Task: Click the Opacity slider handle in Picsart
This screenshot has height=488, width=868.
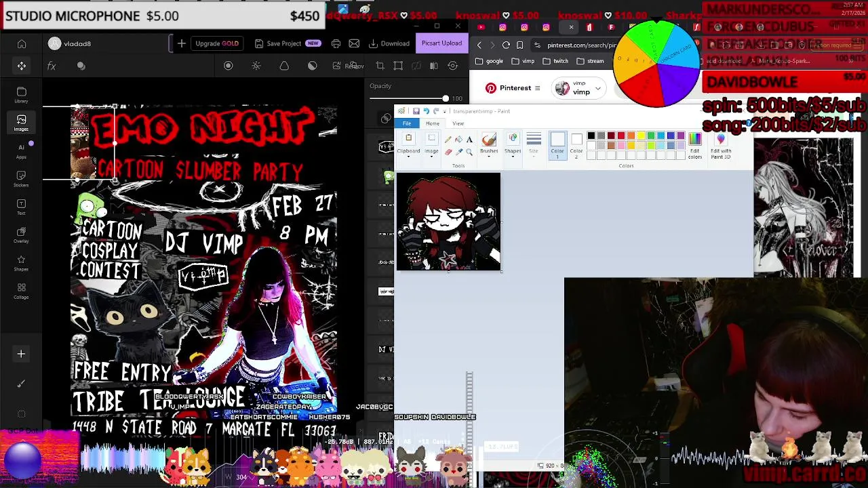Action: coord(446,99)
